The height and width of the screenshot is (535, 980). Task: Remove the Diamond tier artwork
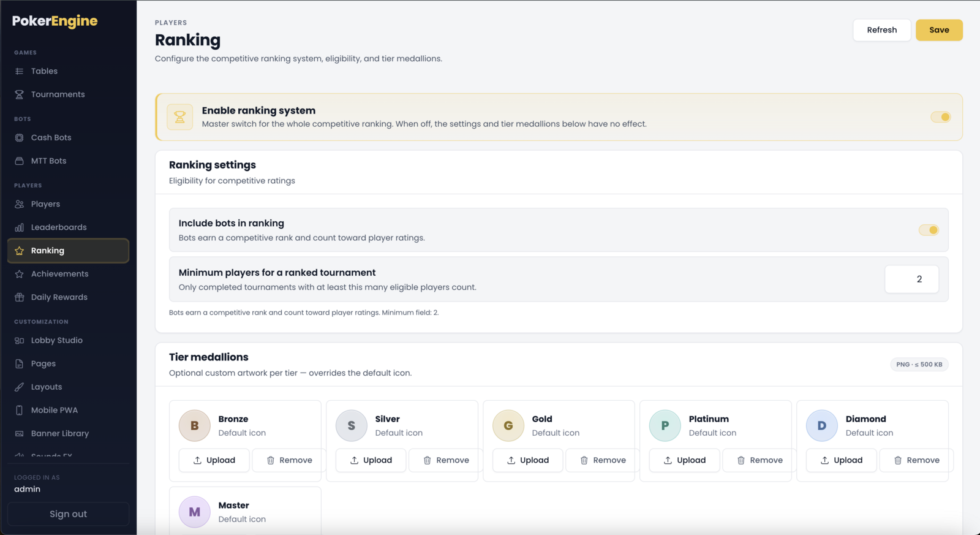click(916, 460)
